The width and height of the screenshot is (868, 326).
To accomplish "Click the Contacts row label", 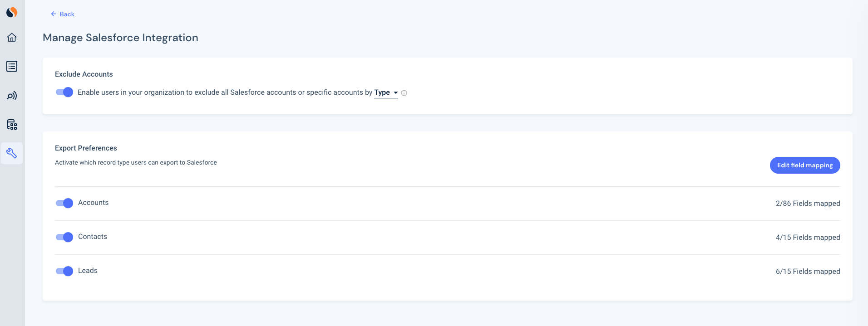I will pos(93,237).
